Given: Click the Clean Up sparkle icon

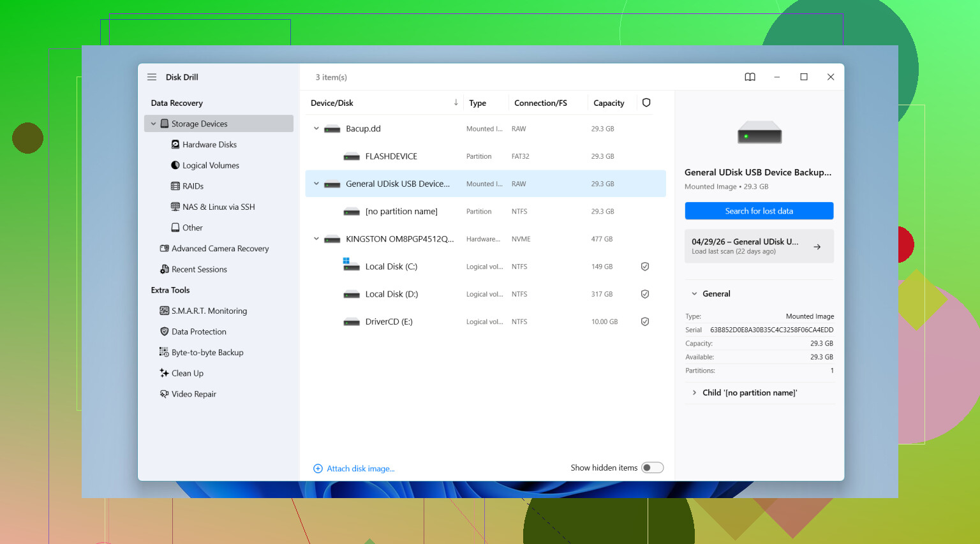Looking at the screenshot, I should click(x=165, y=373).
